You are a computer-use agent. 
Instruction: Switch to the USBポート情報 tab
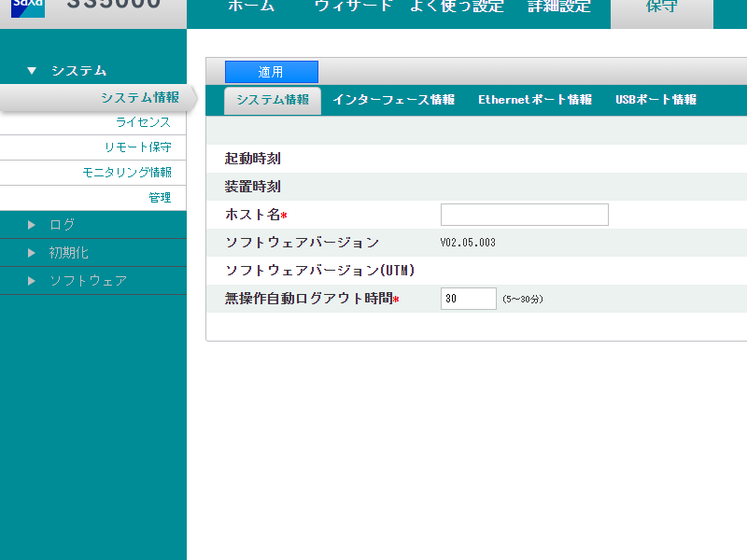coord(656,100)
